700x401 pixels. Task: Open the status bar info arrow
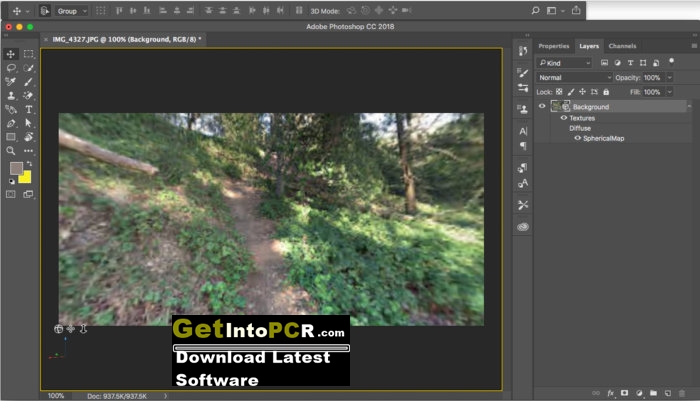(165, 396)
